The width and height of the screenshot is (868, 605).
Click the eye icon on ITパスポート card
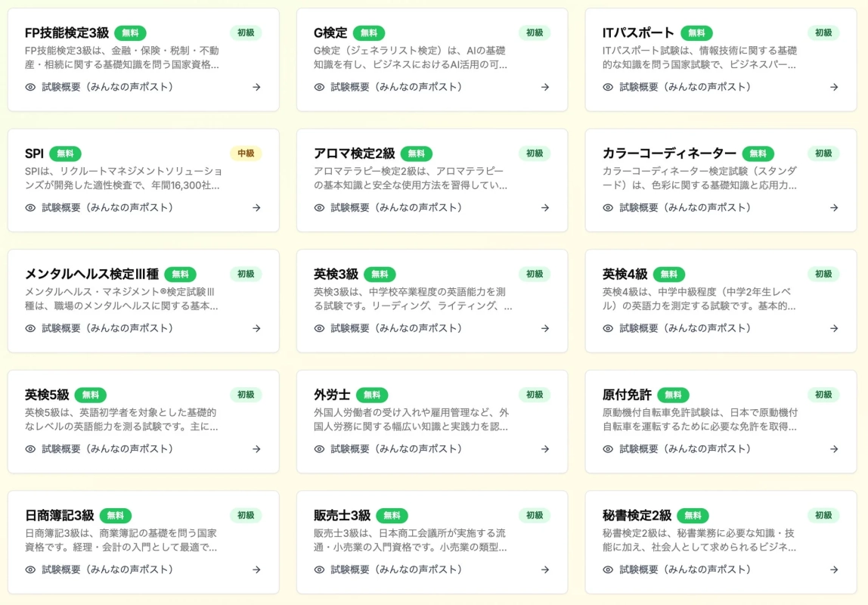coord(607,87)
